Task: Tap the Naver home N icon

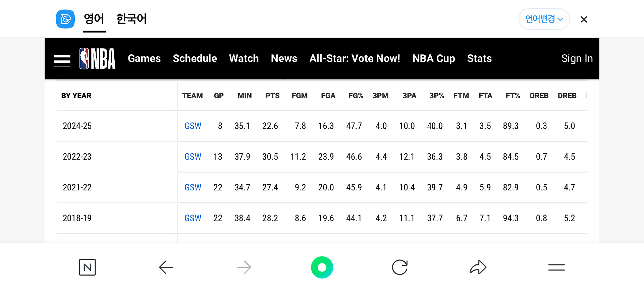Action: point(88,267)
